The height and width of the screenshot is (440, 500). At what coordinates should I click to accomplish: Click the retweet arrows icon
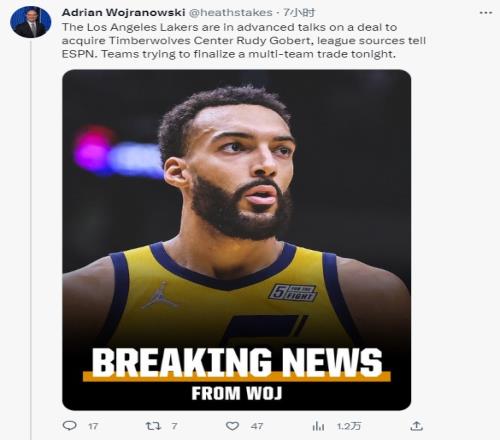(x=153, y=426)
